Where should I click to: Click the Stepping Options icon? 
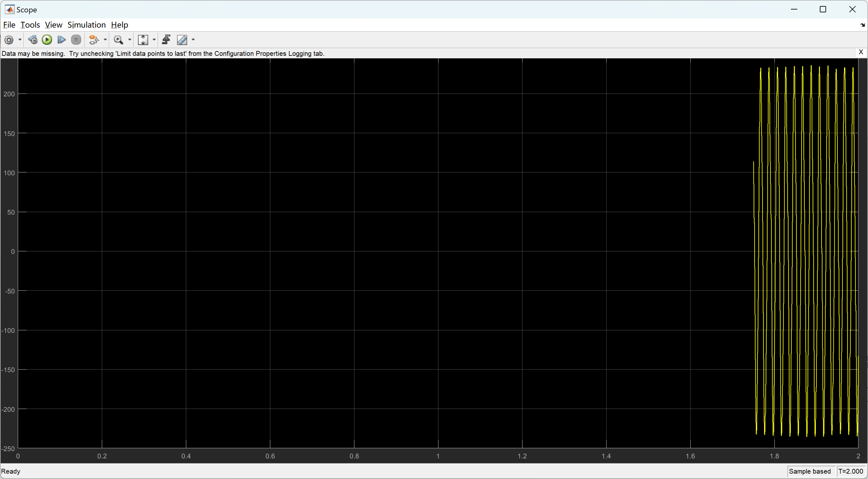pos(33,40)
